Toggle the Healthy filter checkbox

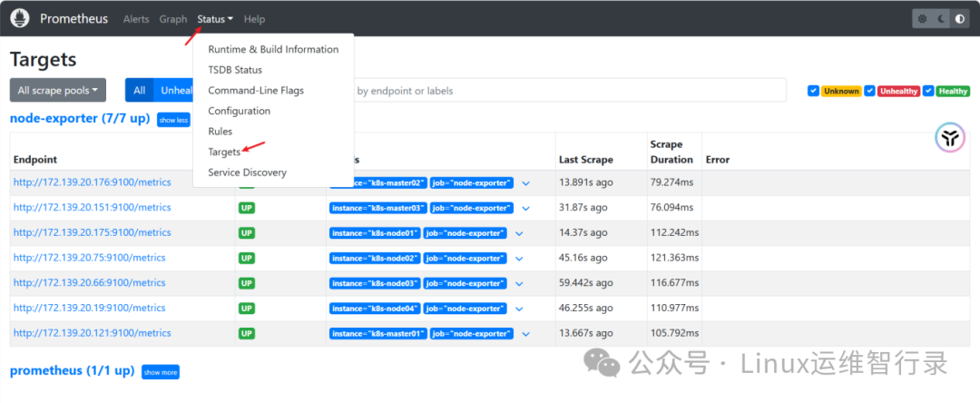coord(928,91)
